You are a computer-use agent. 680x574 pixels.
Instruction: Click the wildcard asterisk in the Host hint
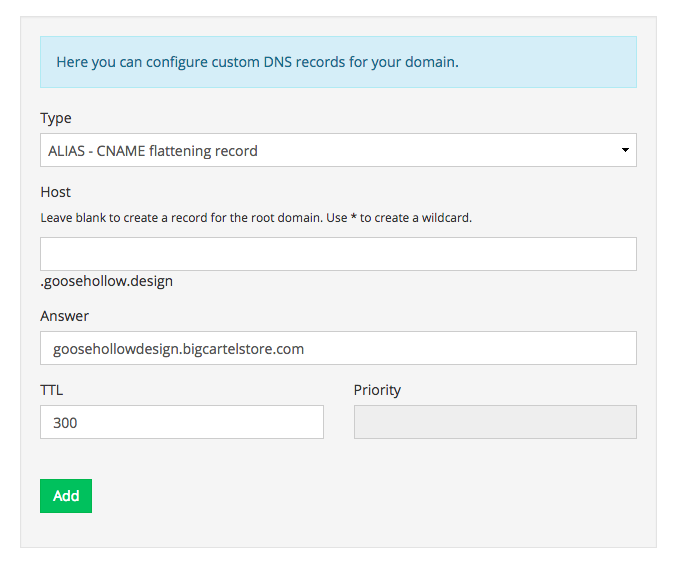click(353, 217)
